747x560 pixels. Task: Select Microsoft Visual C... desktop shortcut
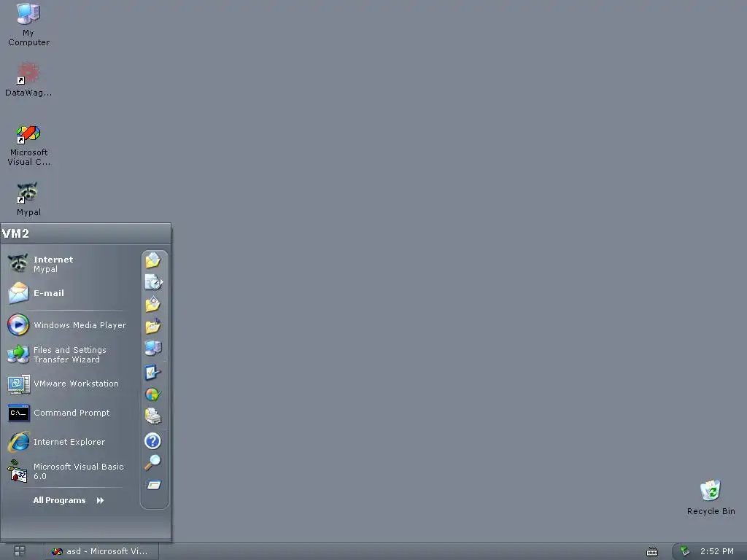click(28, 145)
